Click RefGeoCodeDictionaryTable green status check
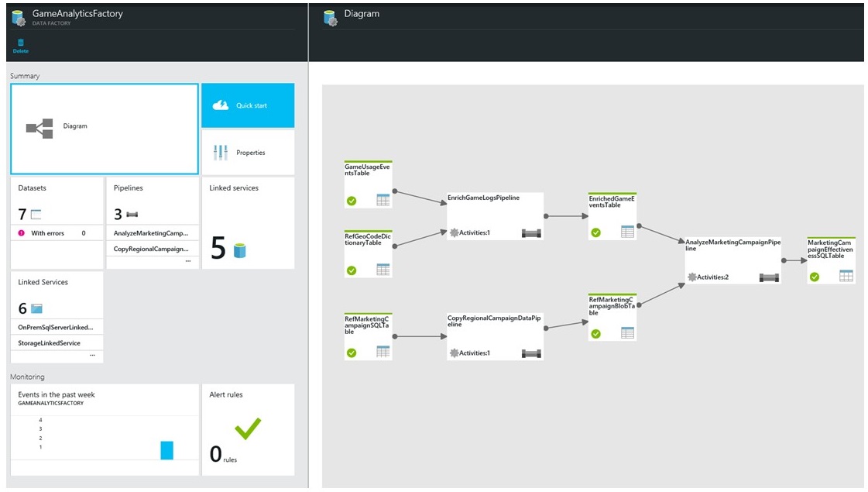The width and height of the screenshot is (868, 492). (x=352, y=270)
